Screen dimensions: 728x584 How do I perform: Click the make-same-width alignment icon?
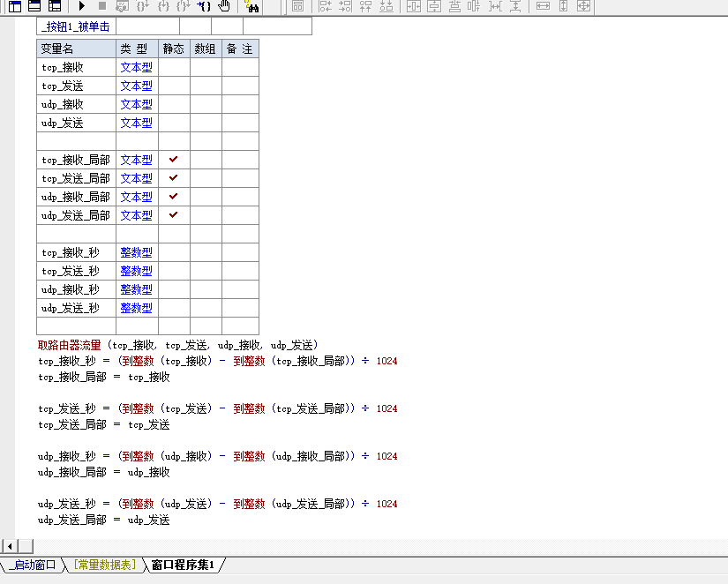point(542,7)
